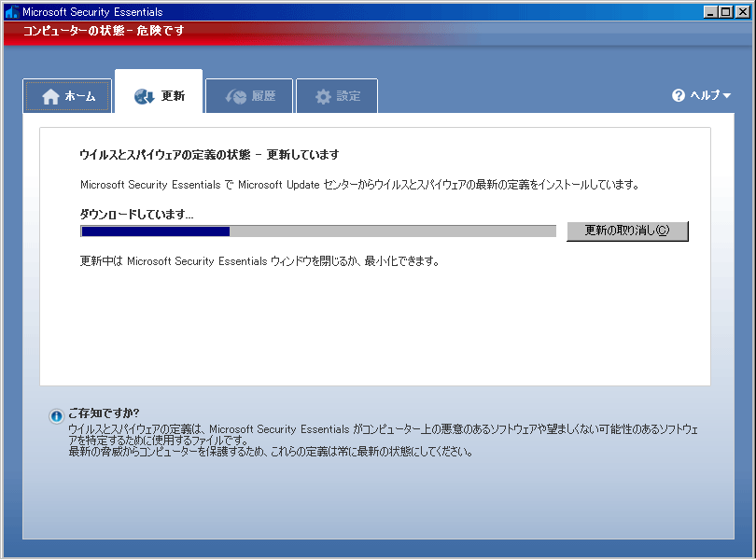This screenshot has width=756, height=560.
Task: Click the コンピューターの状態 - 危険です status banner
Action: (x=104, y=31)
